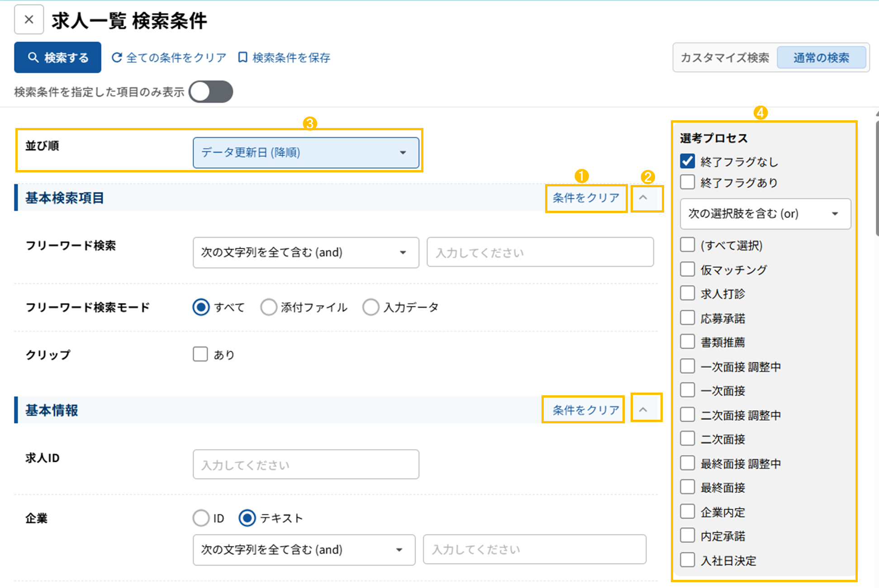
Task: Collapse the 基本情報 section chevron
Action: coord(643,410)
